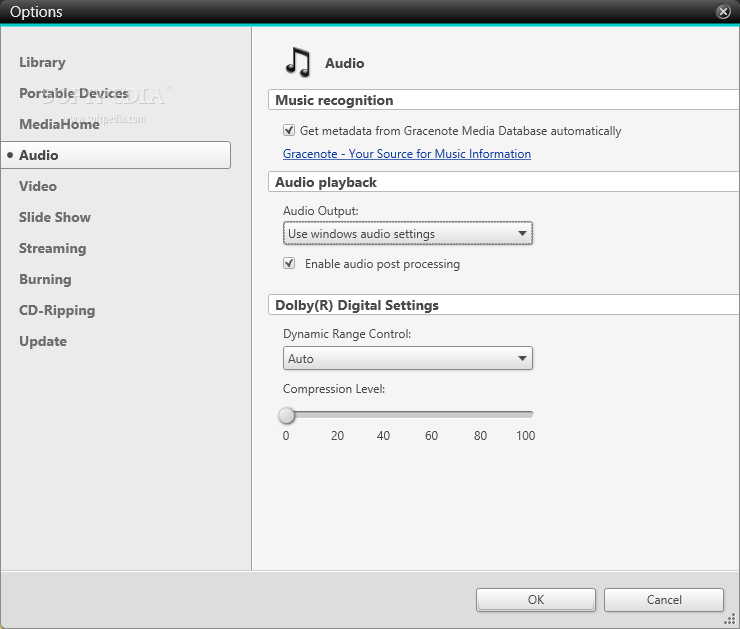Open the Video settings page
Viewport: 740px width, 629px height.
click(x=38, y=186)
